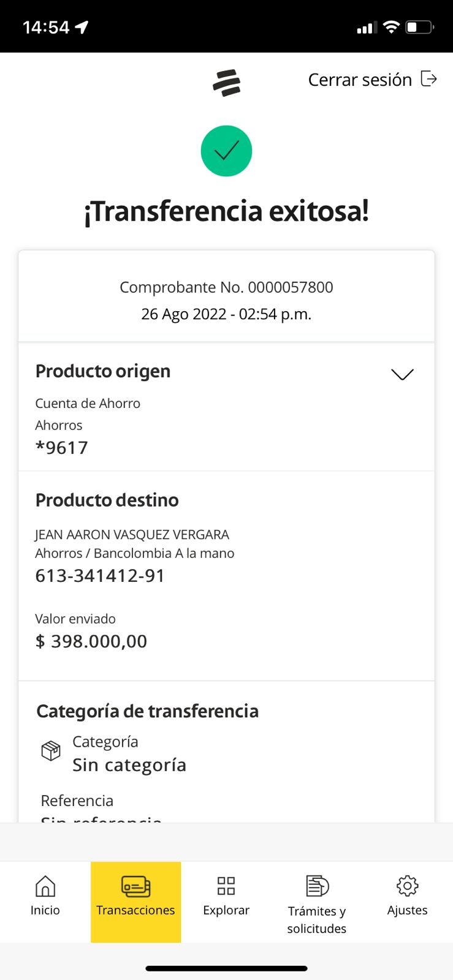
Task: Tap the iOS home indicator bar
Action: [x=226, y=968]
